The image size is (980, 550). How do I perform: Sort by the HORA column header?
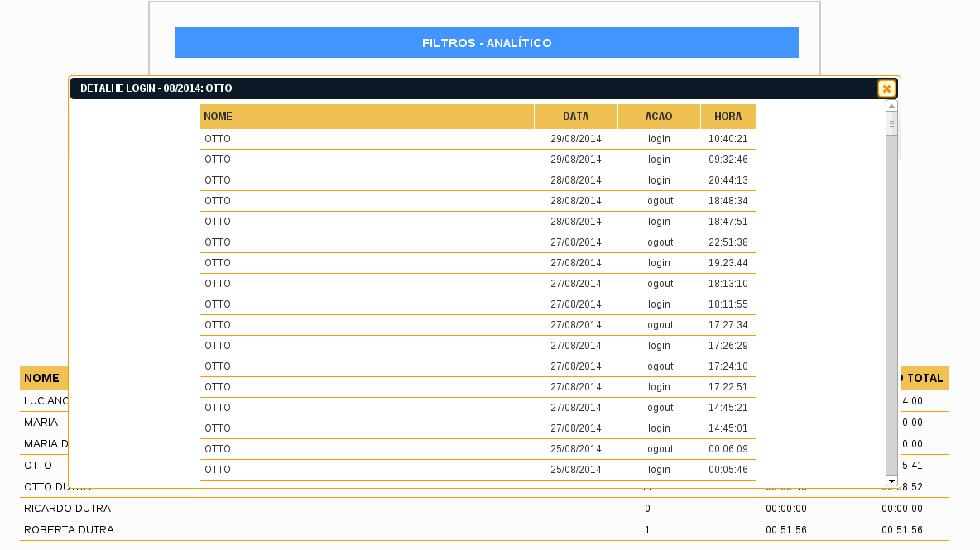[728, 117]
